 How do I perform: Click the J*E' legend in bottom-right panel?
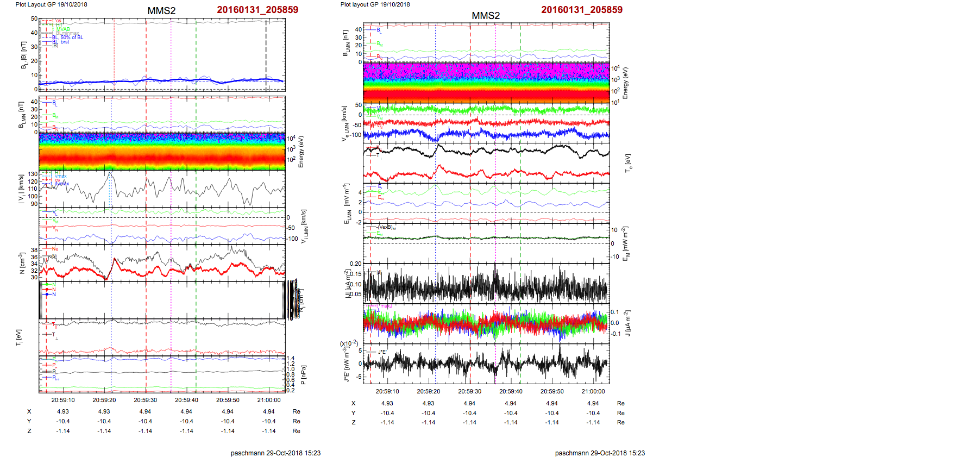click(381, 352)
